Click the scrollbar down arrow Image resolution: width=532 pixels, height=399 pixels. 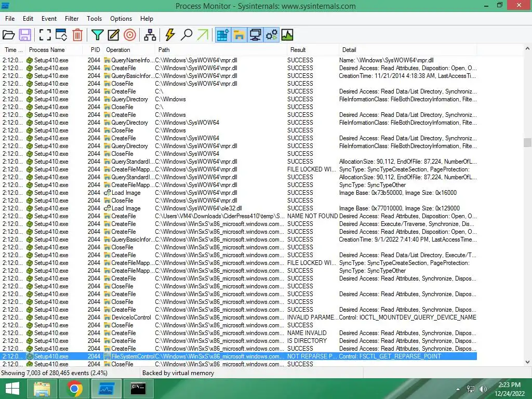(528, 362)
